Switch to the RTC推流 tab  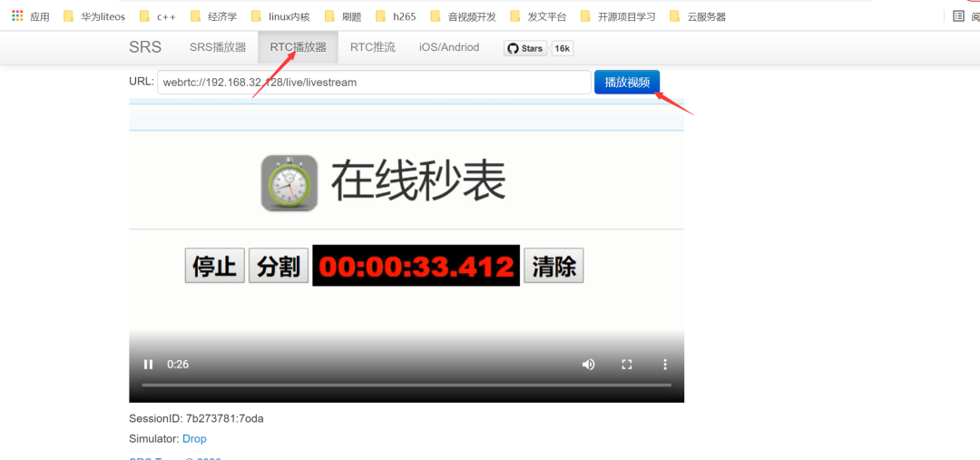(373, 47)
